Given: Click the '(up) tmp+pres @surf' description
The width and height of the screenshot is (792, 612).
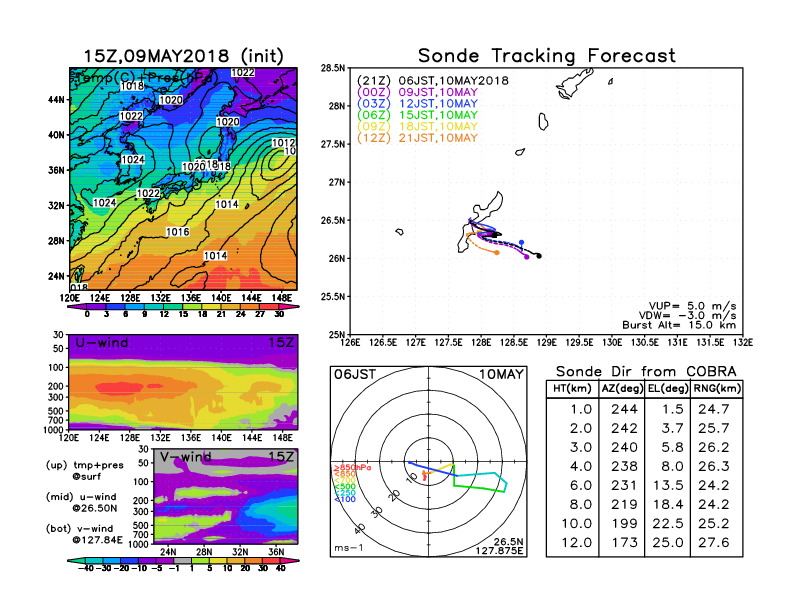Looking at the screenshot, I should (x=85, y=471).
